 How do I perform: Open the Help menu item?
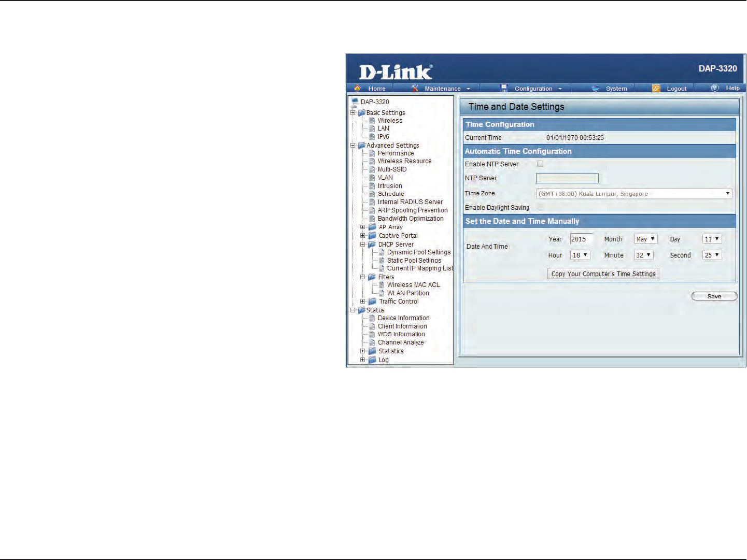tap(732, 89)
